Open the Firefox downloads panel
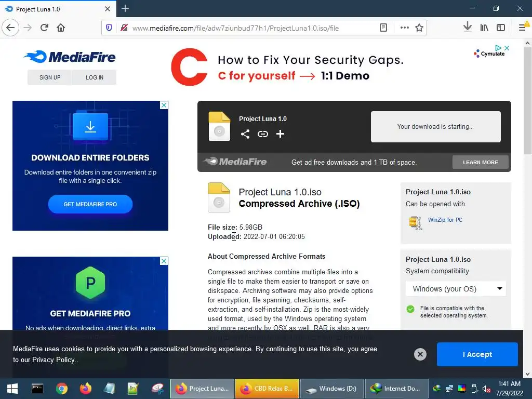Viewport: 532px width, 399px height. (468, 27)
